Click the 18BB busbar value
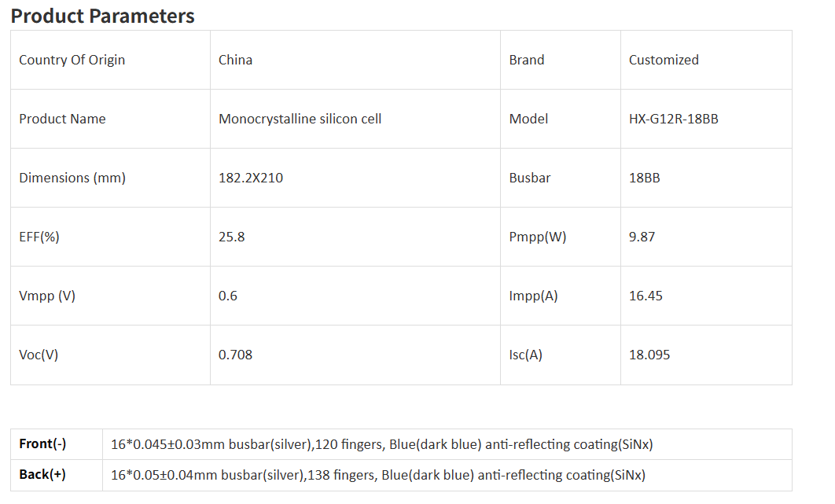835x504 pixels. click(x=644, y=178)
